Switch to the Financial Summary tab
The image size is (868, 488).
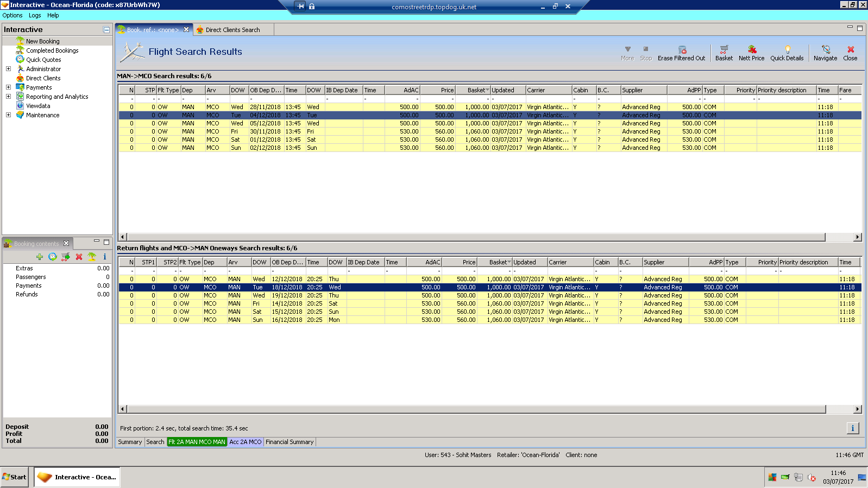tap(290, 442)
